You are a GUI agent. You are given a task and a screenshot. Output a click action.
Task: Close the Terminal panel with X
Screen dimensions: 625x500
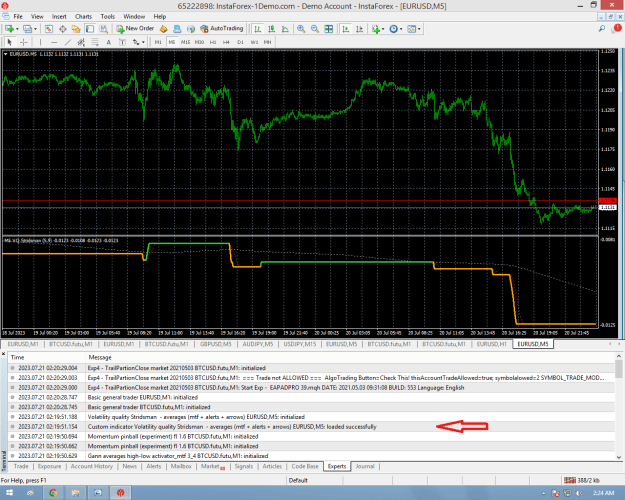(x=4, y=354)
